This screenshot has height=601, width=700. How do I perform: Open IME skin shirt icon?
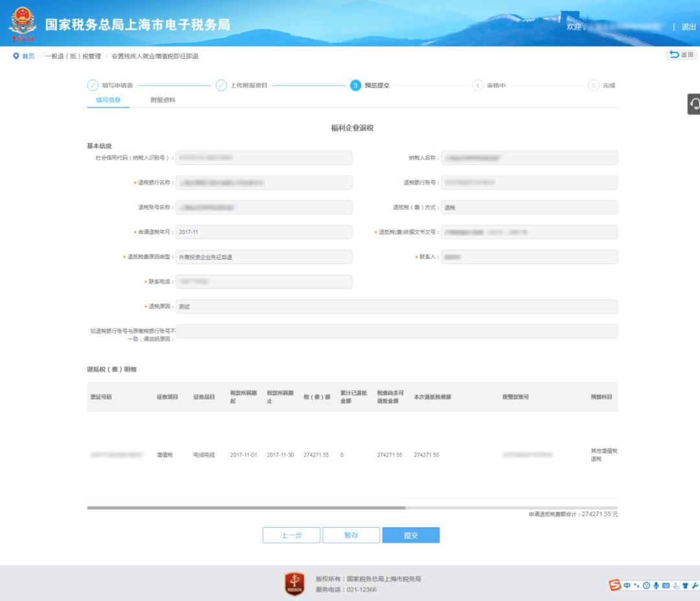point(685,585)
